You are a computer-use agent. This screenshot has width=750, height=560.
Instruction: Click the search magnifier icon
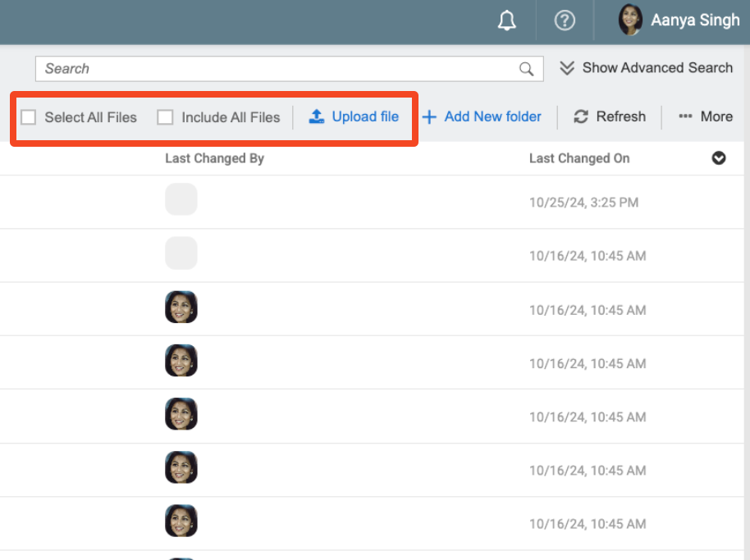[527, 69]
